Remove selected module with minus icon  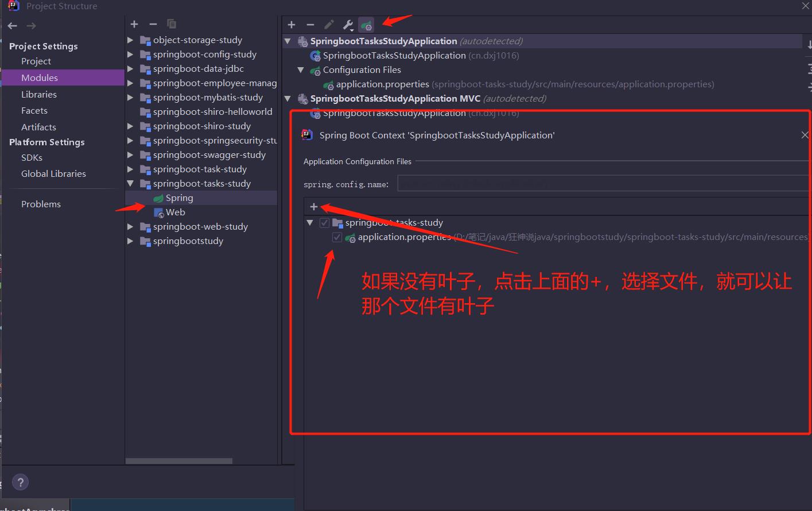click(x=153, y=24)
